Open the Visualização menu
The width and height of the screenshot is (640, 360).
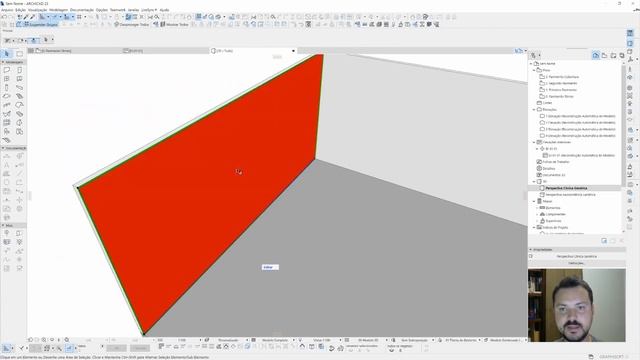[x=38, y=10]
